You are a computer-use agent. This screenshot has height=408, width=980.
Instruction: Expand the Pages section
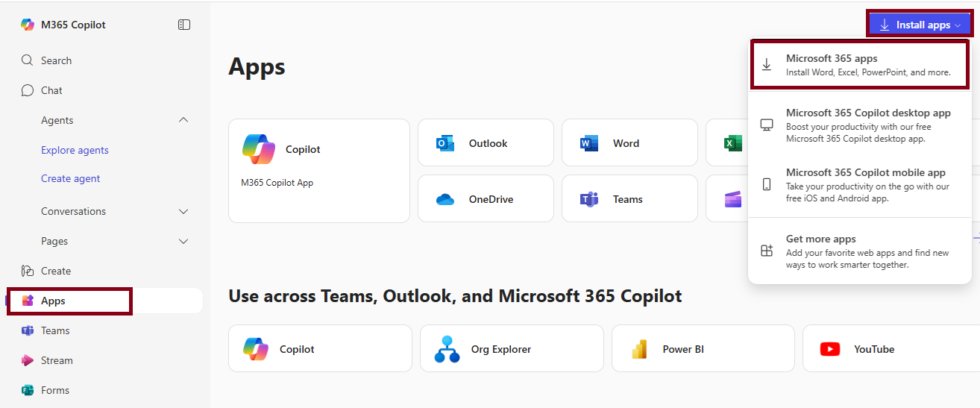(183, 241)
